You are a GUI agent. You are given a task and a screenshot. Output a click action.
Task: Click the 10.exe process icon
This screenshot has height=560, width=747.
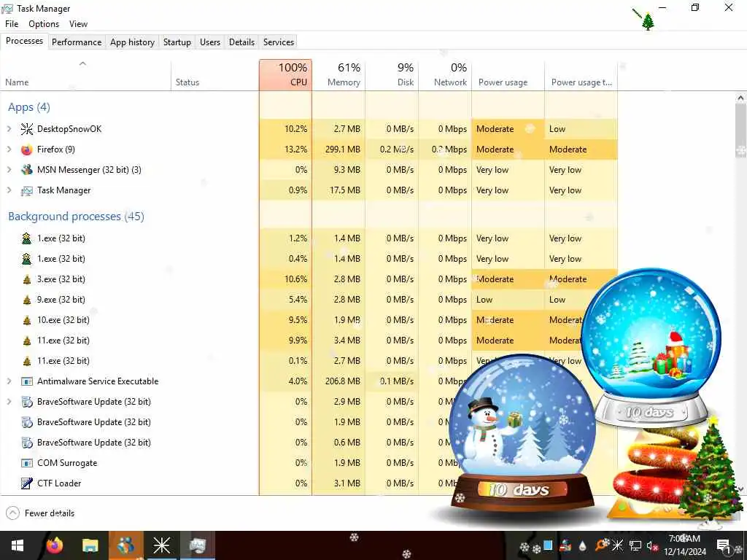coord(27,321)
